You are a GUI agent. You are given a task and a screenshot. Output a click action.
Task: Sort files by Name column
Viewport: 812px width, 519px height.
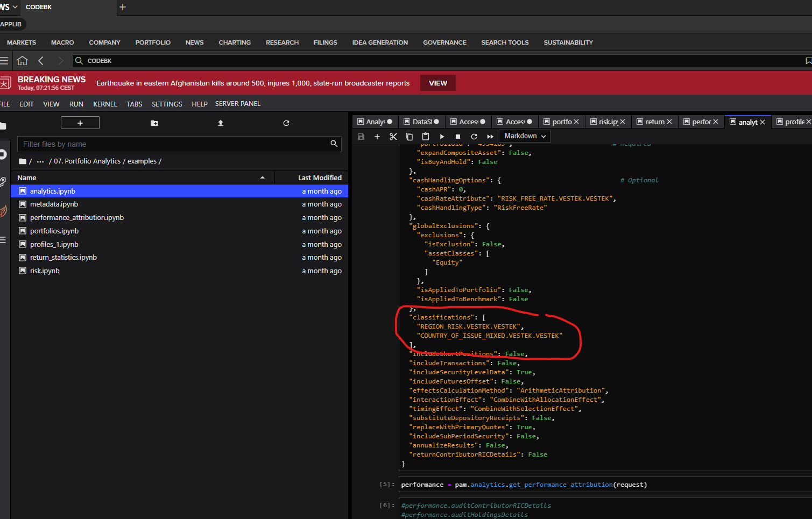click(143, 177)
